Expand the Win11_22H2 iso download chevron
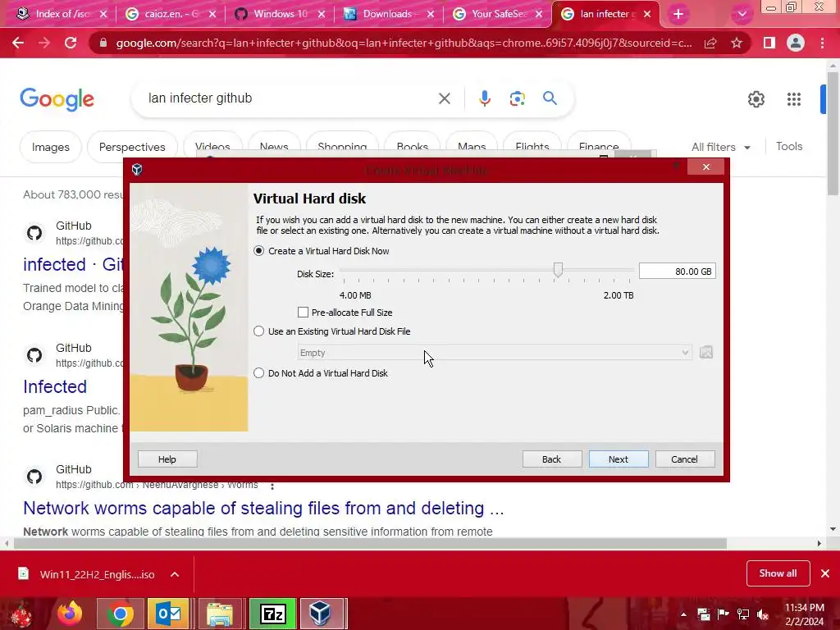Image resolution: width=840 pixels, height=630 pixels. pos(175,574)
